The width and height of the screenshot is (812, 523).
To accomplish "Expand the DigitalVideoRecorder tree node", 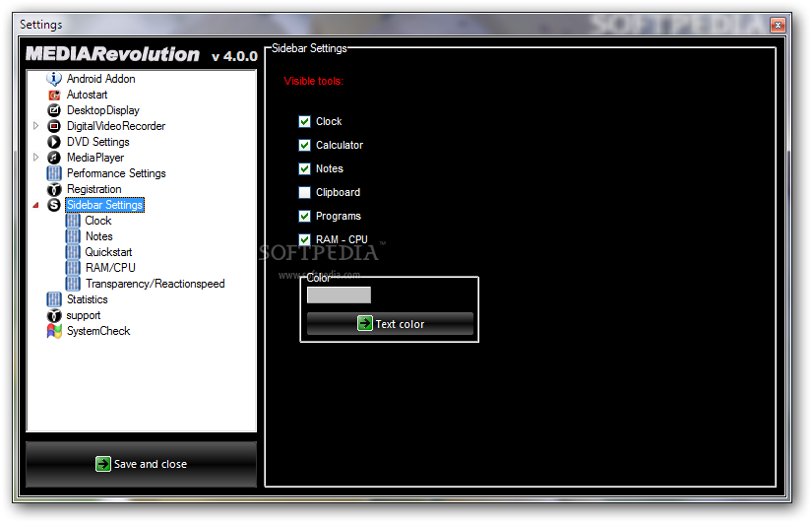I will tap(35, 126).
